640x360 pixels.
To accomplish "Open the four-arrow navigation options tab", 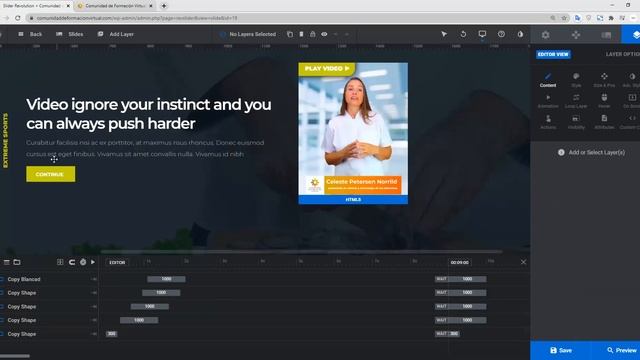I will click(x=576, y=35).
